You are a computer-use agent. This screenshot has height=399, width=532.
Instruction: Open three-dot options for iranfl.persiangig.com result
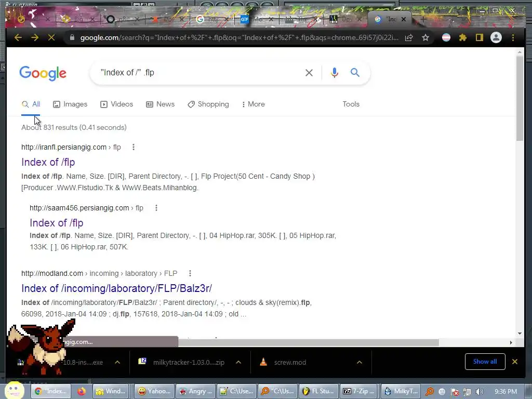point(134,147)
